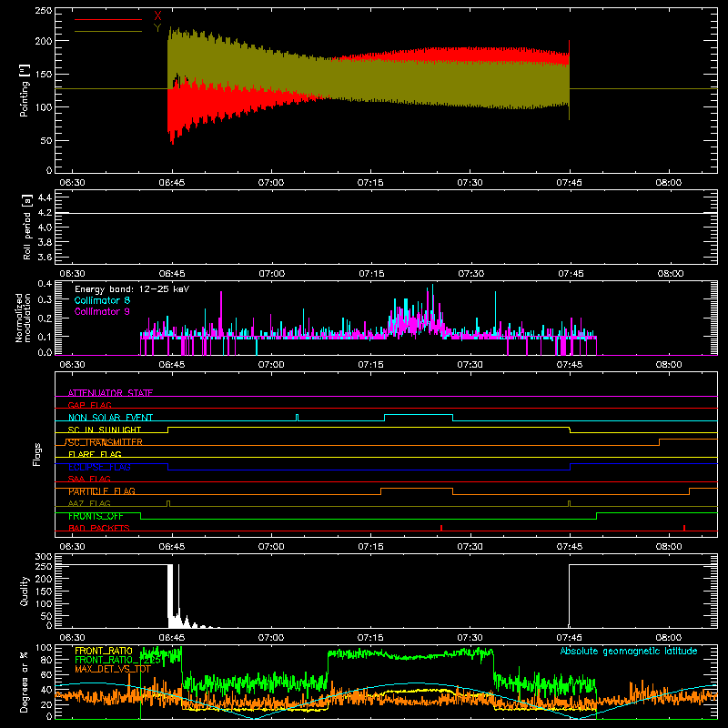Click the 'Degrees or %' axis title

(x=24, y=682)
